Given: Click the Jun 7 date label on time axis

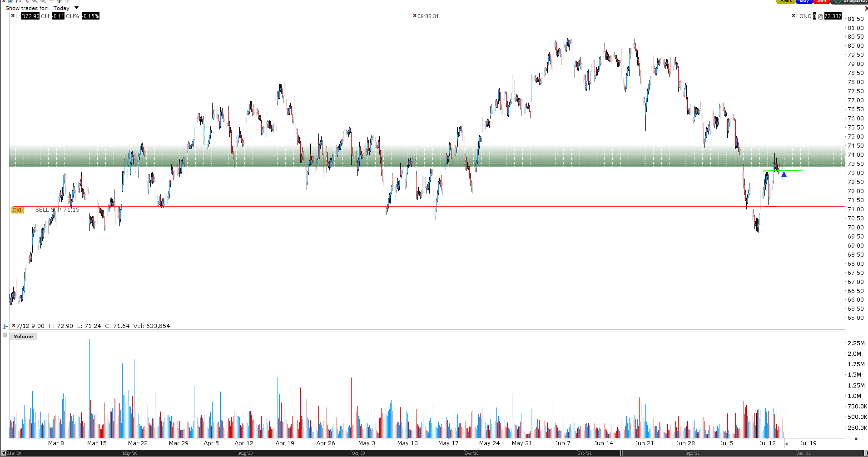Looking at the screenshot, I should (x=563, y=443).
